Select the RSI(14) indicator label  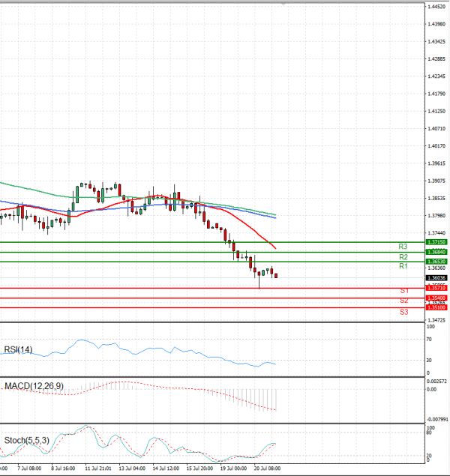pyautogui.click(x=18, y=349)
